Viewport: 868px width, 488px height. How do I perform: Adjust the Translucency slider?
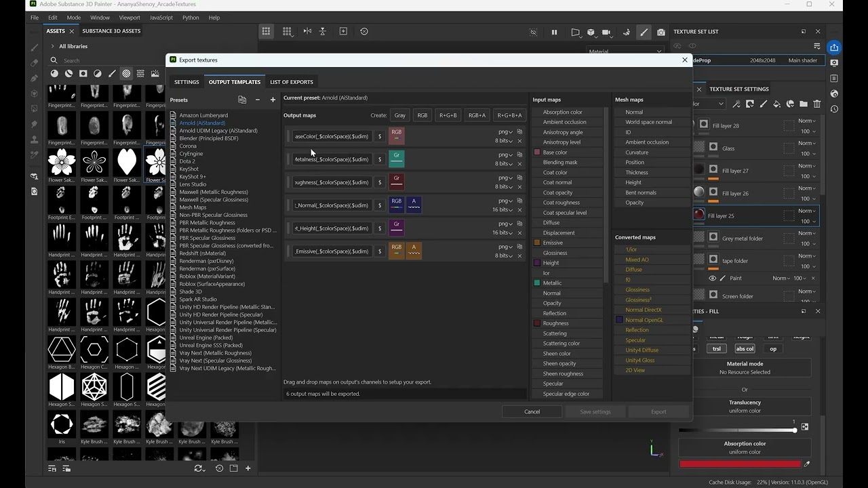(x=736, y=430)
